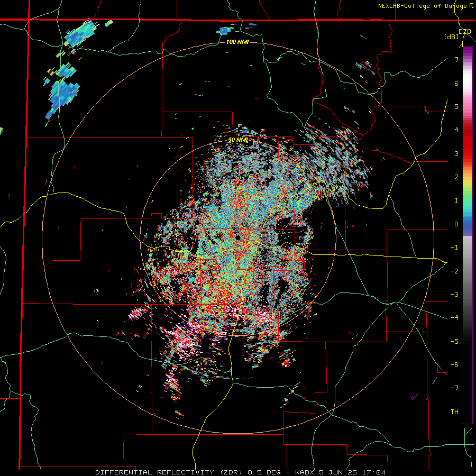Click the -6 value on the colorbar scale
This screenshot has height=476, width=476.
[454, 365]
